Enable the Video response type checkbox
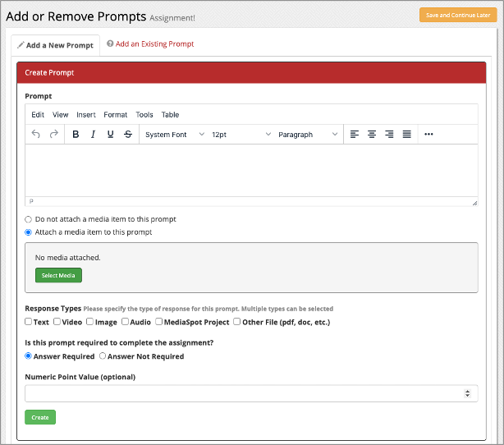The width and height of the screenshot is (504, 445). click(x=57, y=322)
